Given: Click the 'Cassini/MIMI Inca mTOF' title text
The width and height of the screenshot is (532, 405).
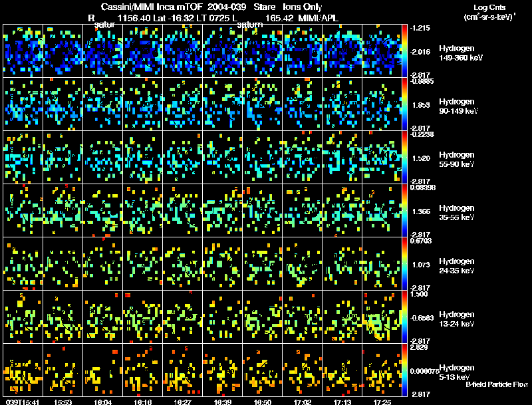Looking at the screenshot, I should coord(152,7).
